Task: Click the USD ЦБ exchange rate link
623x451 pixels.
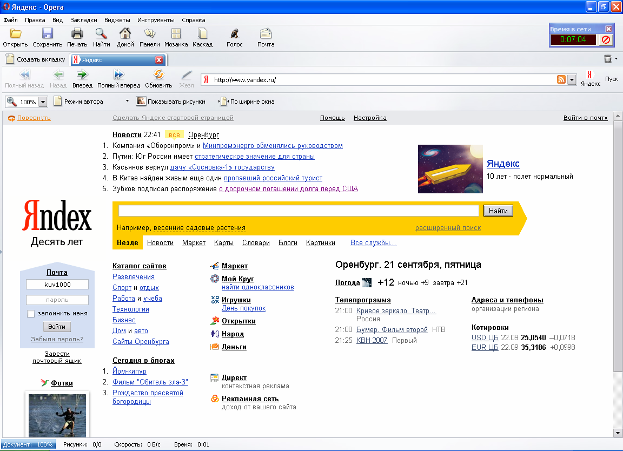Action: pyautogui.click(x=485, y=337)
